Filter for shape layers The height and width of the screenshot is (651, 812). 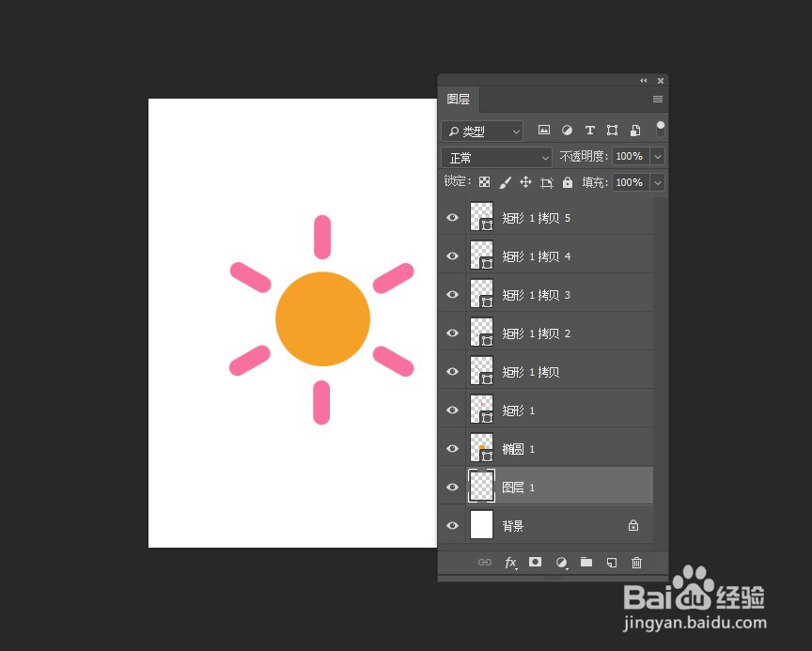612,130
